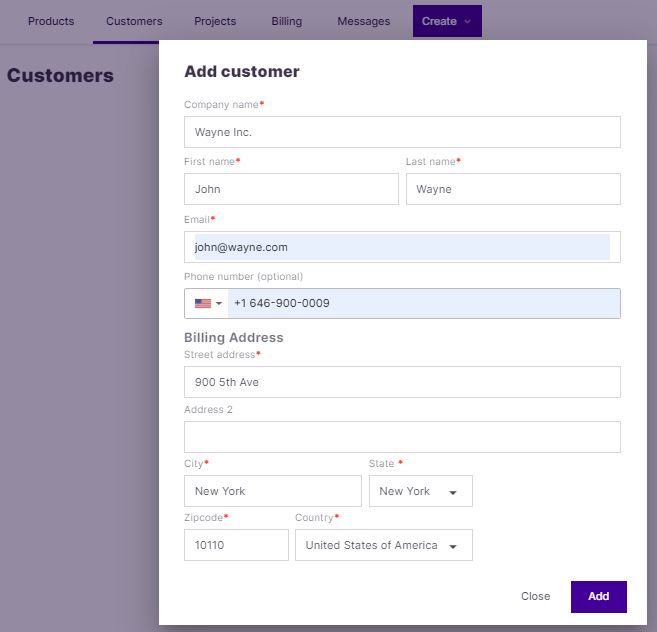Image resolution: width=657 pixels, height=632 pixels.
Task: Focus the Street address field
Action: pyautogui.click(x=402, y=382)
